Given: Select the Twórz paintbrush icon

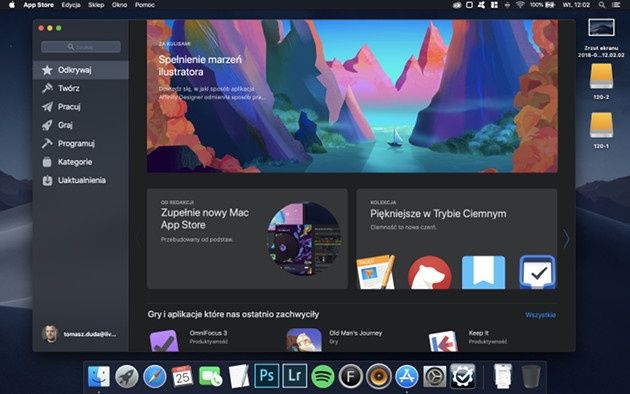Looking at the screenshot, I should coord(47,88).
